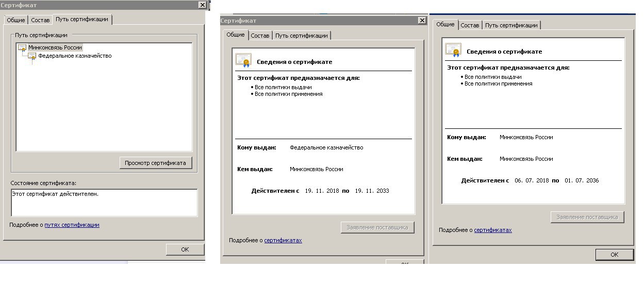Click Все политики применения in middle window

coord(289,94)
